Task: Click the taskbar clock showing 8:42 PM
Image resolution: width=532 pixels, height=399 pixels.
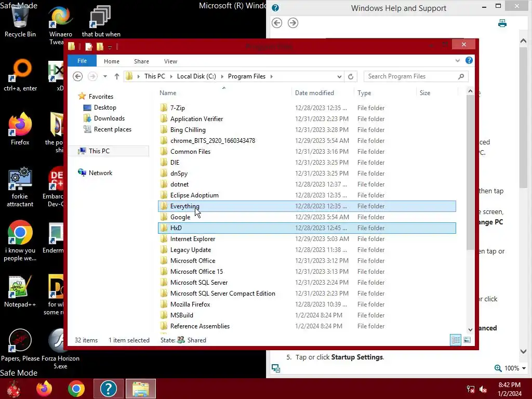Action: (510, 389)
